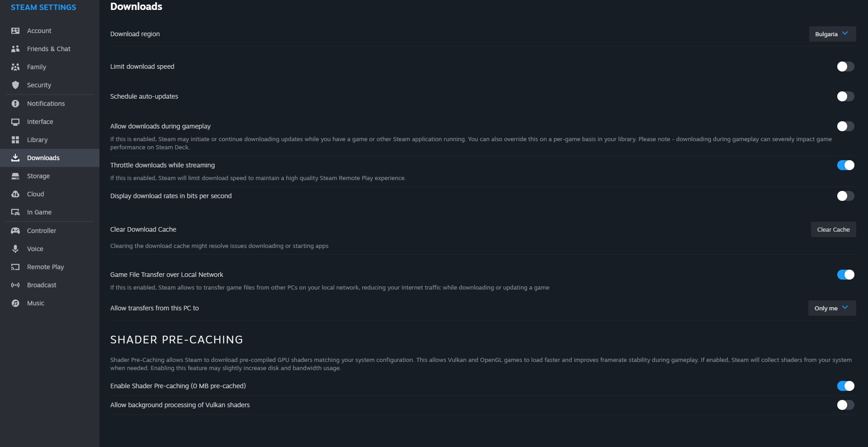Image resolution: width=868 pixels, height=447 pixels.
Task: Click the Music note icon
Action: coord(15,303)
